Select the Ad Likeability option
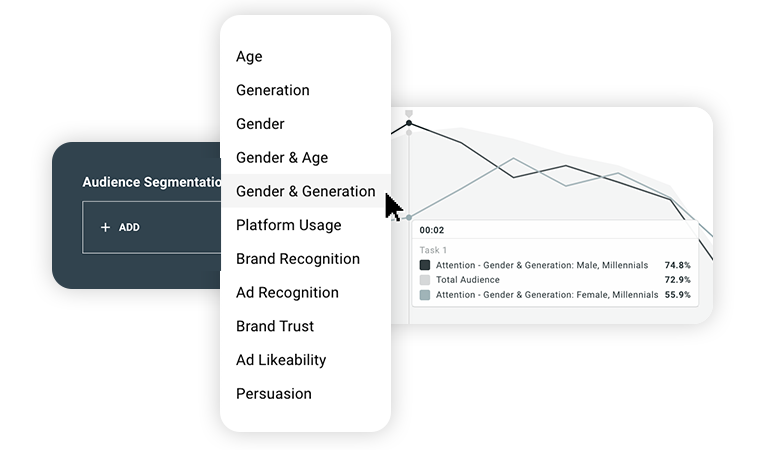 281,360
